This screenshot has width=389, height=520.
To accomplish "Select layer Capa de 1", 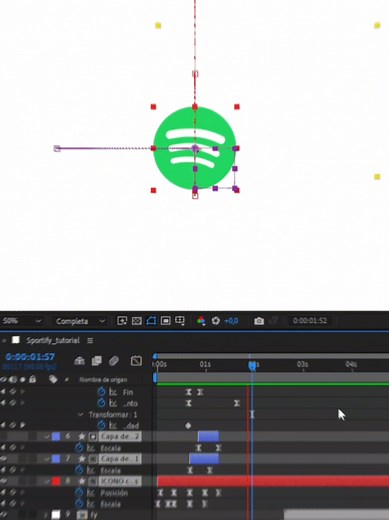I will point(119,459).
